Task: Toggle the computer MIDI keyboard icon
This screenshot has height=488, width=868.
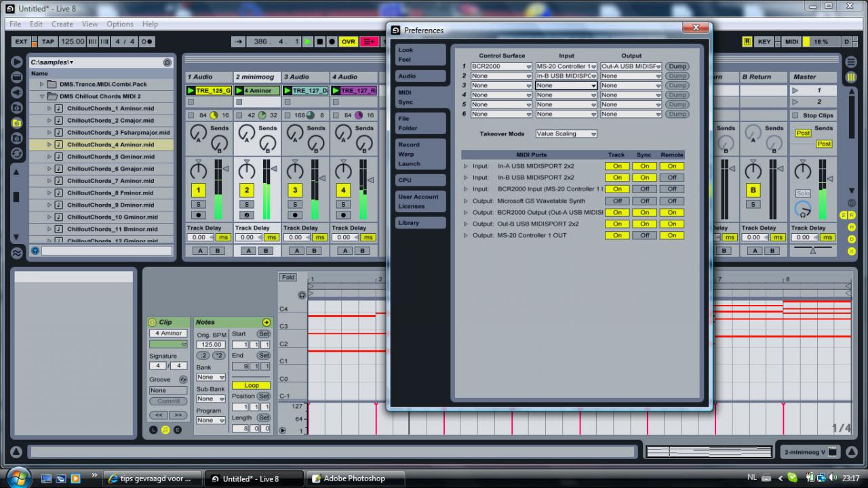Action: point(747,41)
